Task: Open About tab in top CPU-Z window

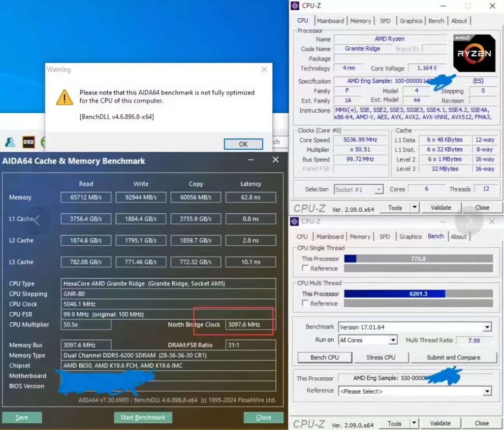Action: pyautogui.click(x=459, y=21)
